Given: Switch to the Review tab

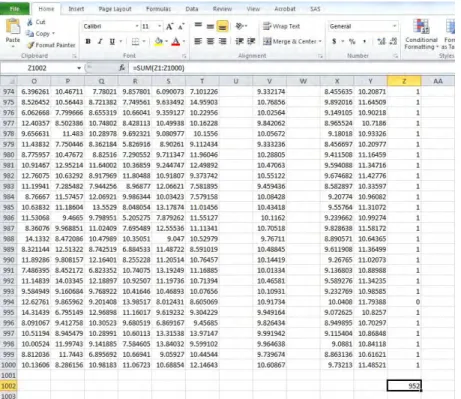Looking at the screenshot, I should tap(222, 9).
